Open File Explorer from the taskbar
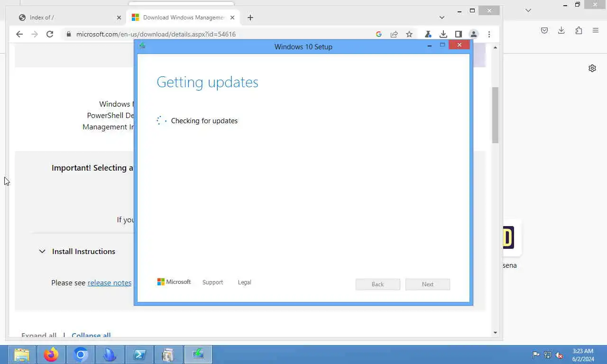 [x=22, y=355]
